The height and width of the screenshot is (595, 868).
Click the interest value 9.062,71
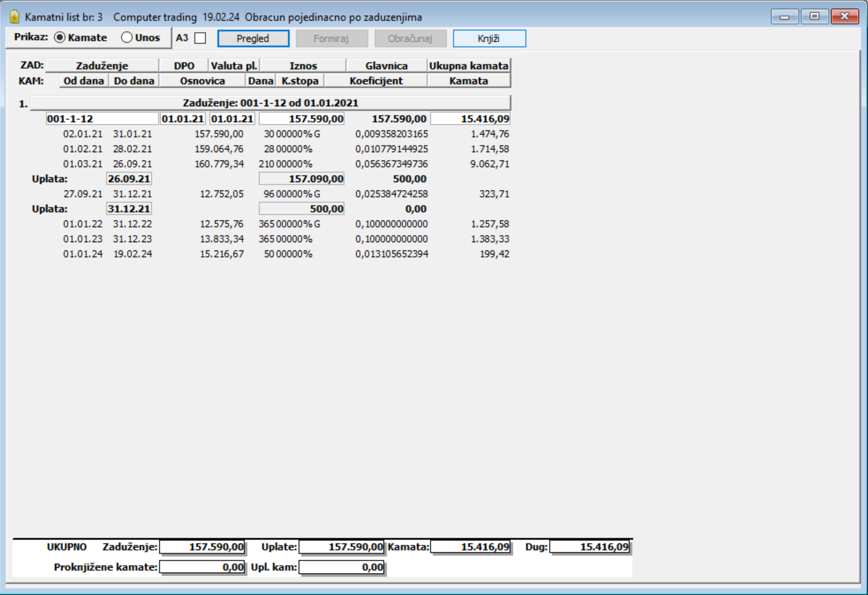coord(490,164)
